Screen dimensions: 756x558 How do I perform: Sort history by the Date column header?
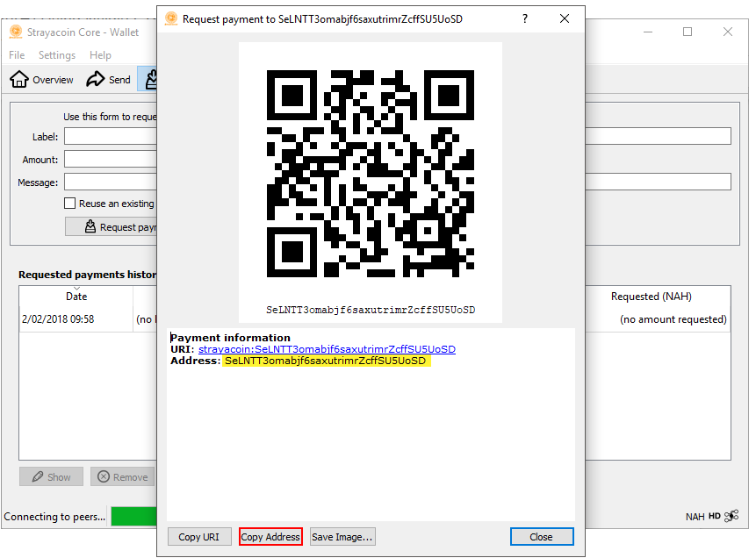76,297
